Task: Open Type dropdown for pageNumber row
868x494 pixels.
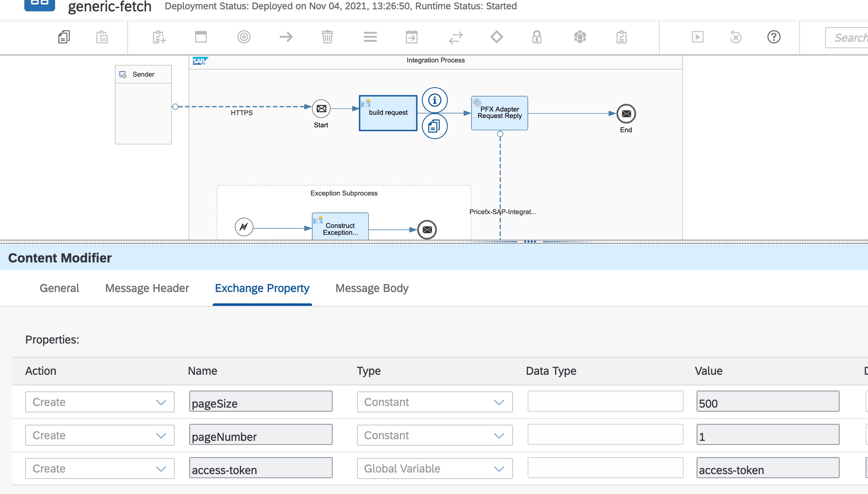Action: 434,435
